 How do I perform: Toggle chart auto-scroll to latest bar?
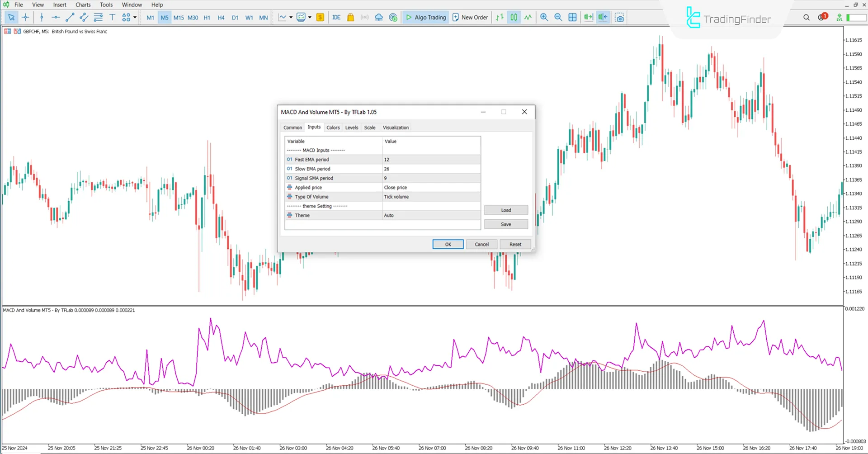tap(588, 17)
